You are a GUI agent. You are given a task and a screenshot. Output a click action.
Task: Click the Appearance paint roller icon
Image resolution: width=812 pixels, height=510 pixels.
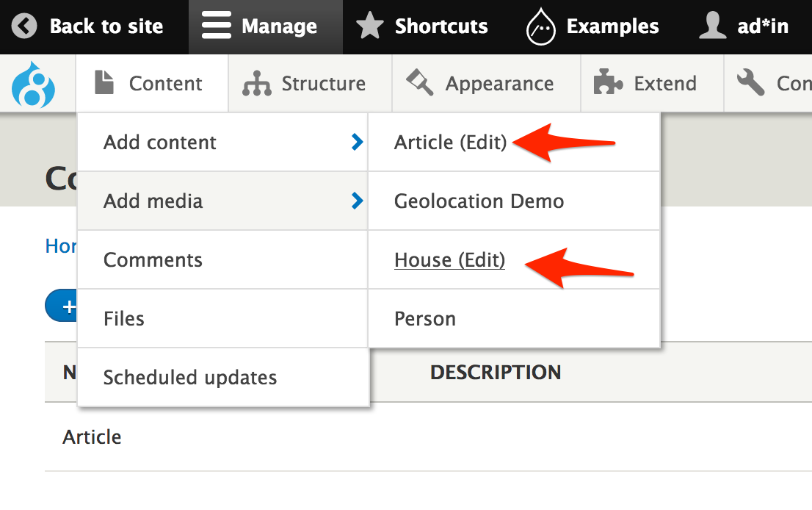click(x=421, y=83)
